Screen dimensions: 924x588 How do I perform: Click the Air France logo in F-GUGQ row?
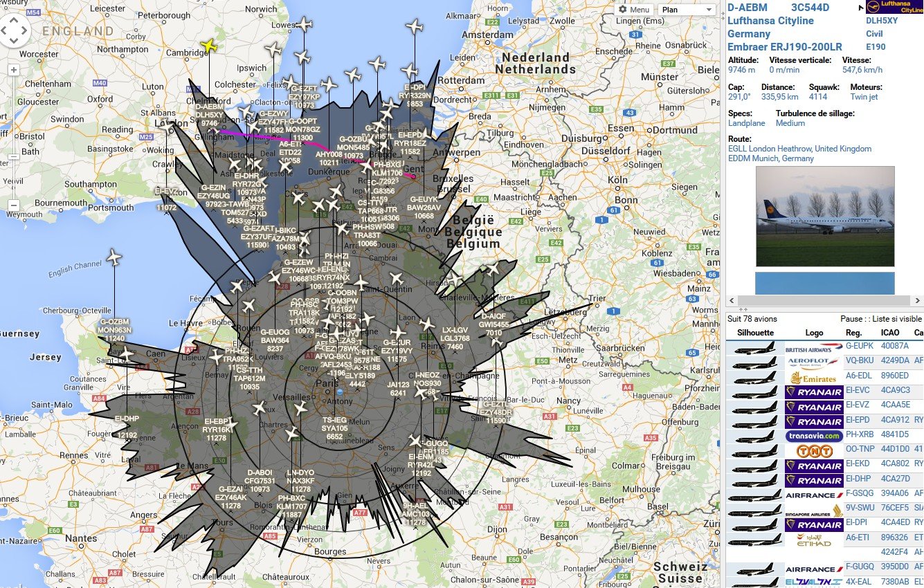coord(814,569)
